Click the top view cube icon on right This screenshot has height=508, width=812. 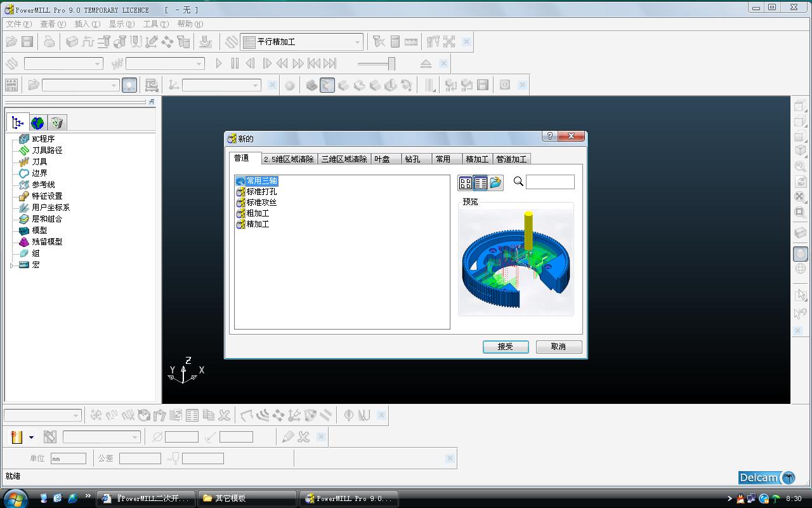click(x=801, y=106)
